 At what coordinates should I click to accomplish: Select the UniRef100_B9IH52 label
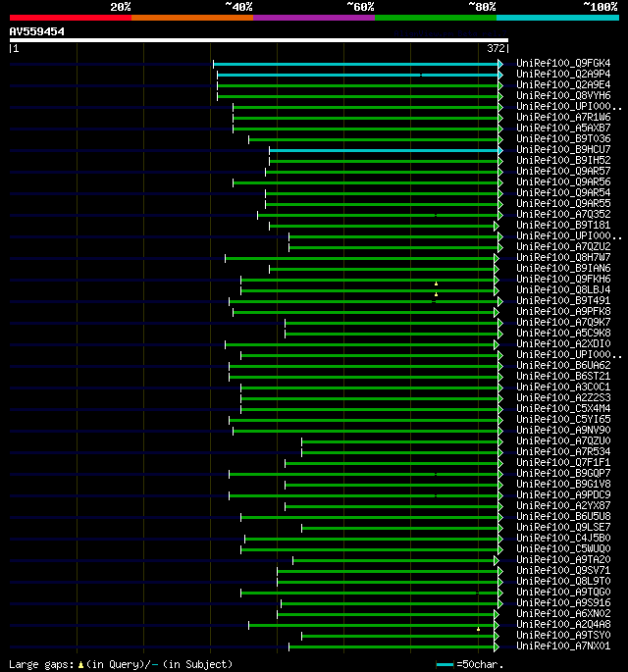[563, 160]
